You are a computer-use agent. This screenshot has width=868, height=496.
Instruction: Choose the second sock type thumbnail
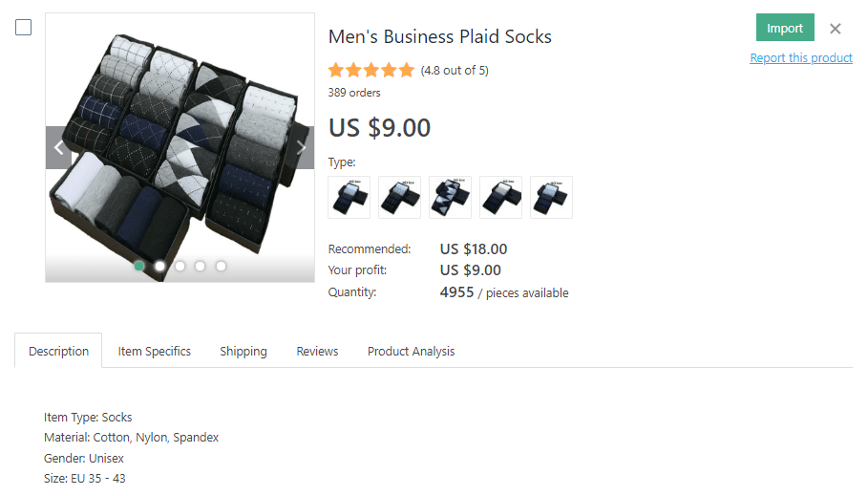399,197
